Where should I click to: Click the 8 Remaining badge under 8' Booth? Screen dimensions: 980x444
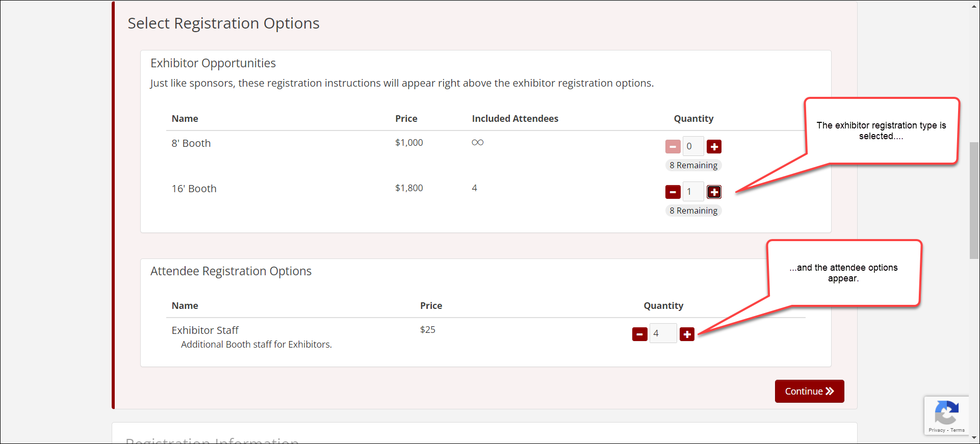pos(693,165)
